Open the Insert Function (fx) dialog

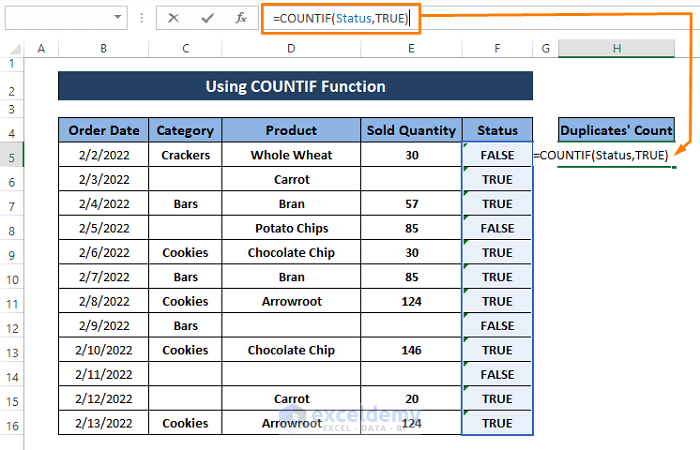click(240, 18)
